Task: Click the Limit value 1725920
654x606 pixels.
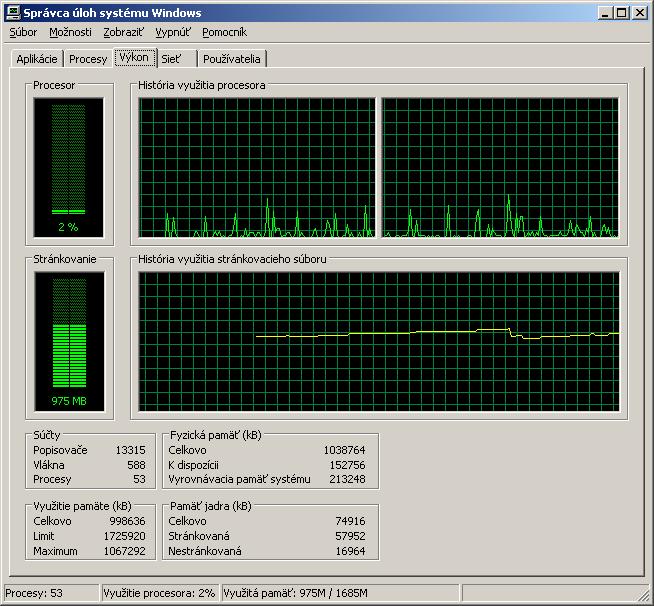Action: click(x=125, y=536)
